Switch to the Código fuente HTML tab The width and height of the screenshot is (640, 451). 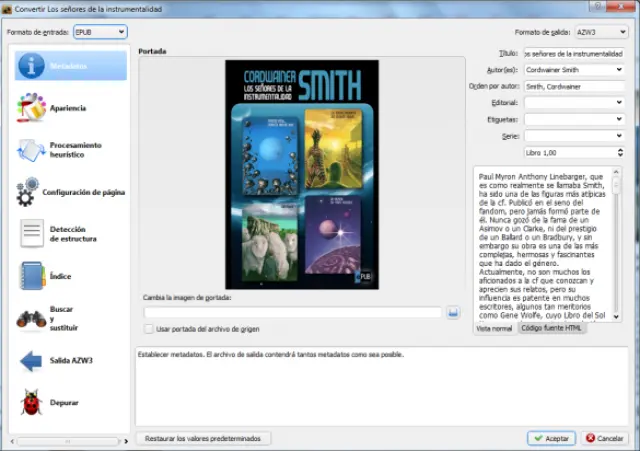point(551,328)
